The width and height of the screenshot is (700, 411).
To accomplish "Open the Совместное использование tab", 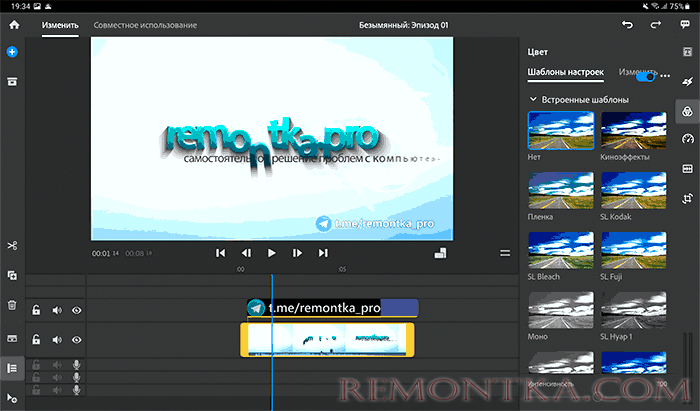I will pos(145,25).
